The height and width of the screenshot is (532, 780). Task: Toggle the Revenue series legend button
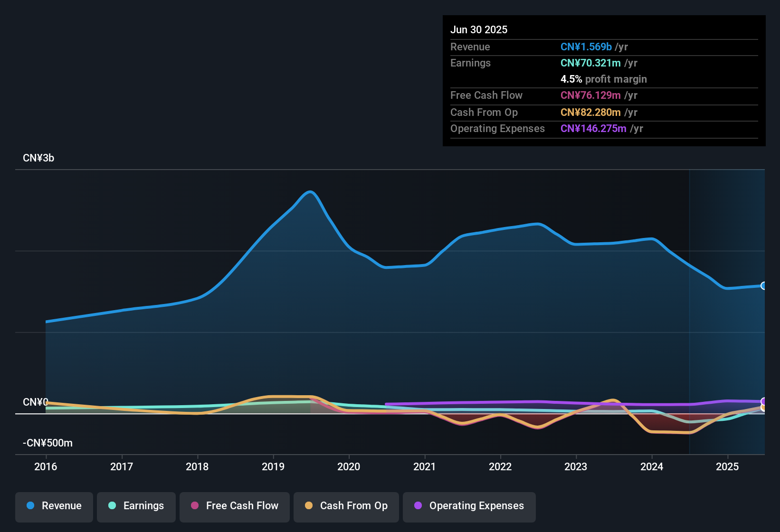point(54,507)
